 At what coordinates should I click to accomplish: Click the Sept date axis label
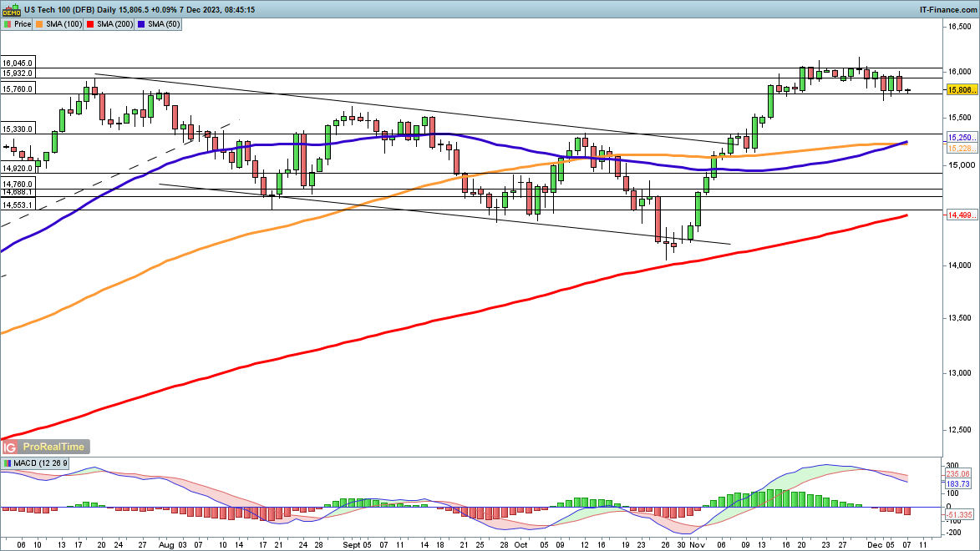click(352, 545)
